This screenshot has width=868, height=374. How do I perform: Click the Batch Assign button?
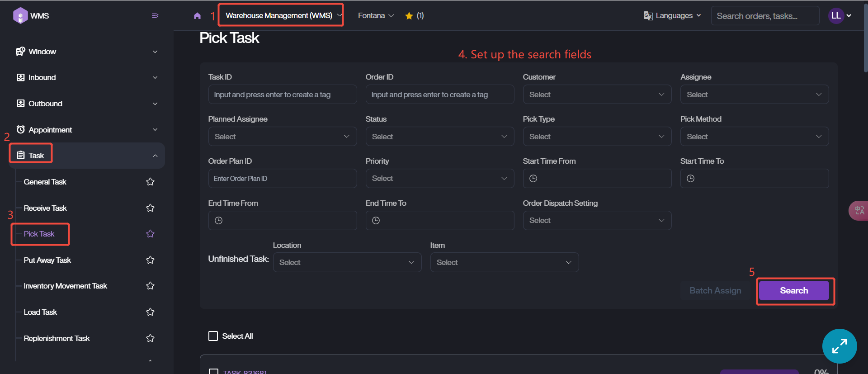(x=715, y=290)
